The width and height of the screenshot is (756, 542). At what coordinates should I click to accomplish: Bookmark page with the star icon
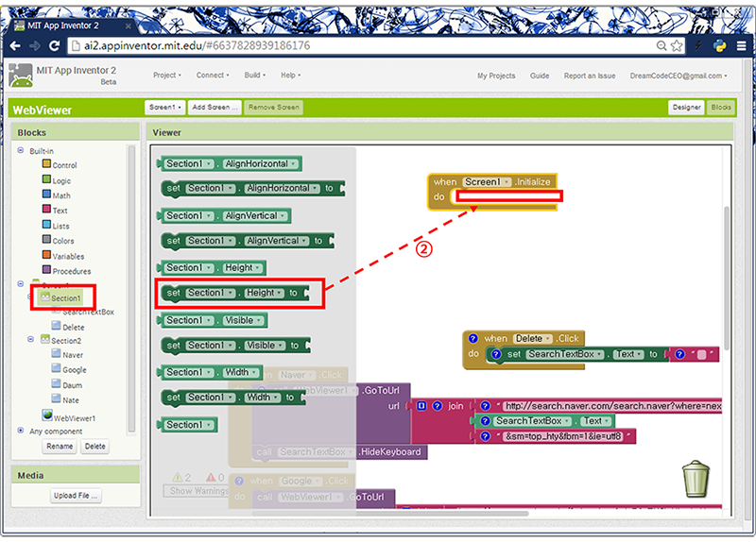pyautogui.click(x=677, y=45)
